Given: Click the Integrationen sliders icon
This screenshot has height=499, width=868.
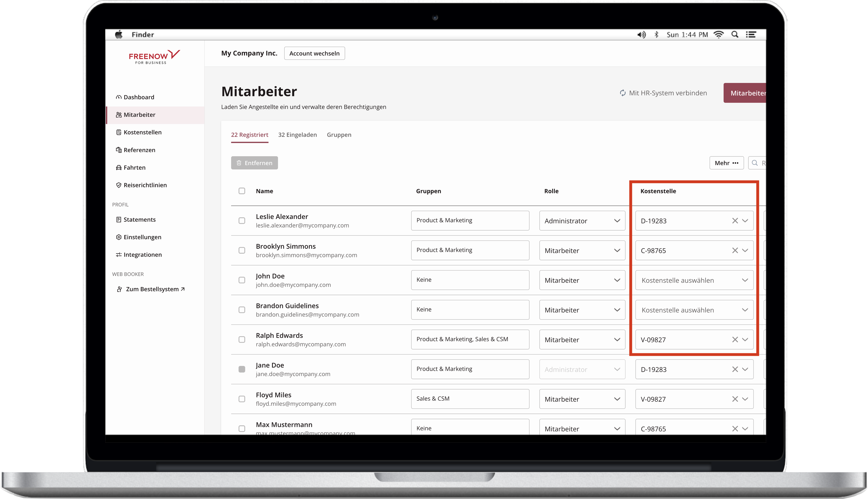Looking at the screenshot, I should point(119,255).
